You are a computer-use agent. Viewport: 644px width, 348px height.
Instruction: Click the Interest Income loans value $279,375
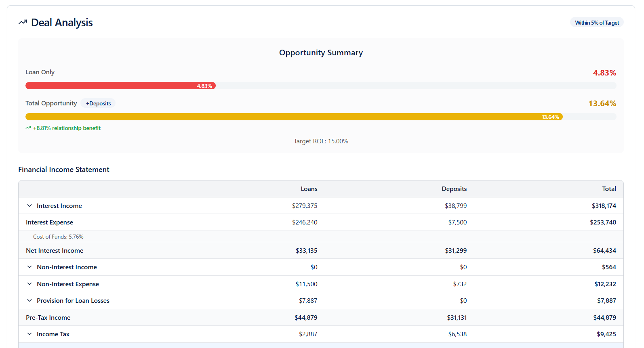305,206
